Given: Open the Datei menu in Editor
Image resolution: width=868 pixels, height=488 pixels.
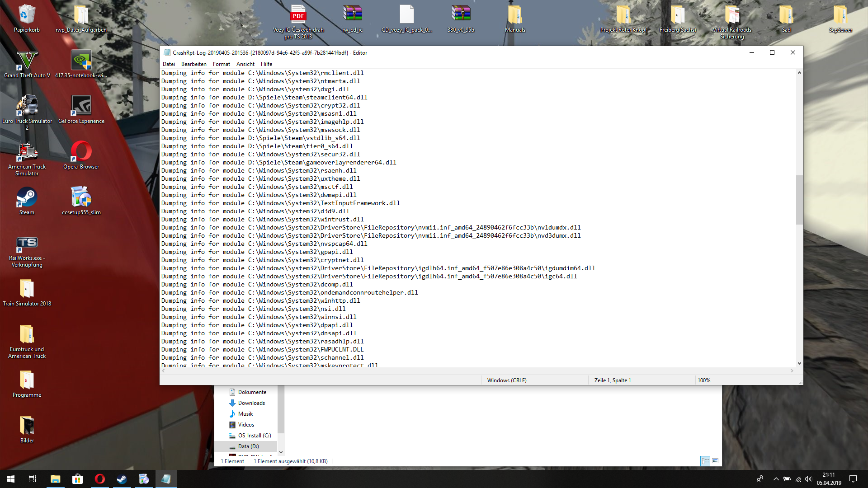Looking at the screenshot, I should click(169, 64).
